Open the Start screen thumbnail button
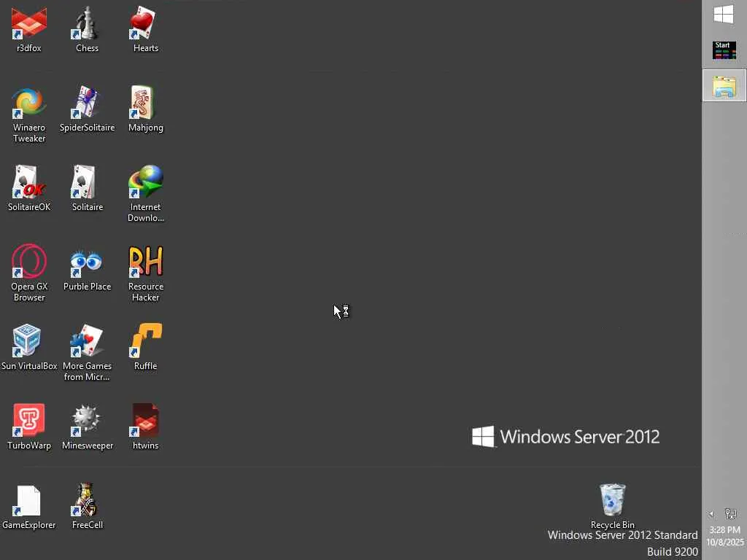Viewport: 747px width, 560px height. (724, 50)
